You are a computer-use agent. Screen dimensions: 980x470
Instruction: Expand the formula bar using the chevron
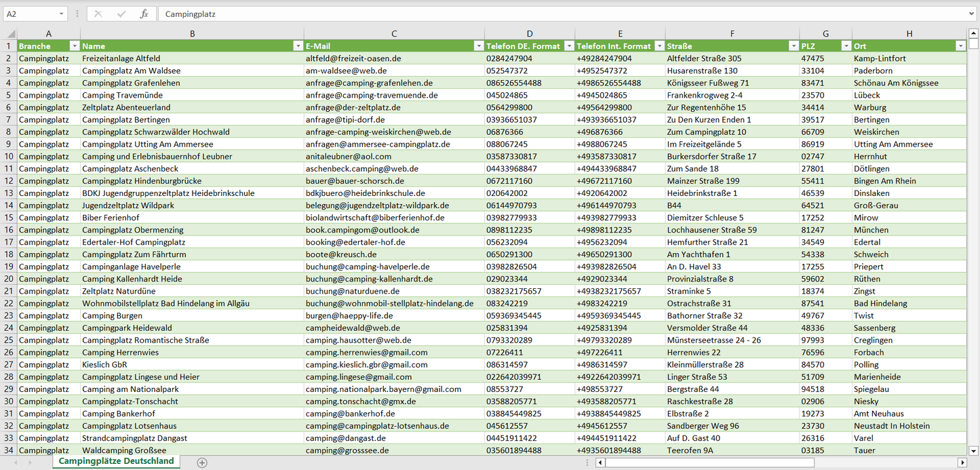[972, 14]
